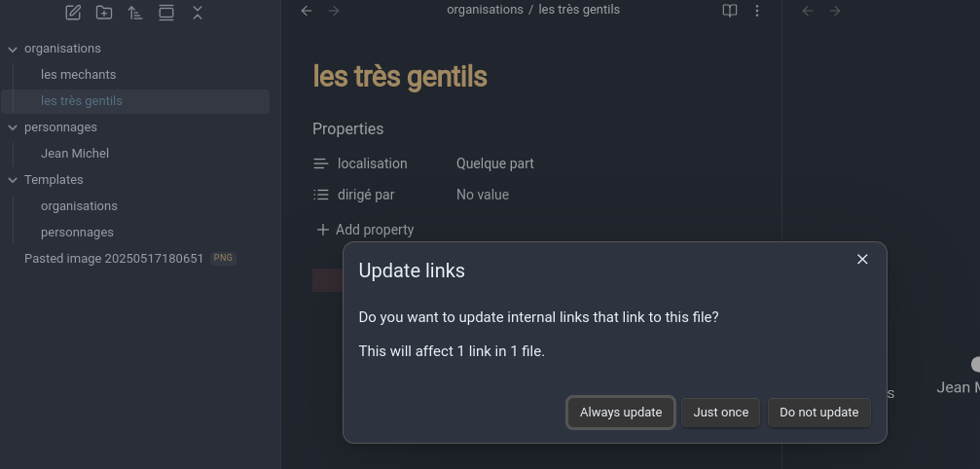Click Add property

pyautogui.click(x=366, y=230)
